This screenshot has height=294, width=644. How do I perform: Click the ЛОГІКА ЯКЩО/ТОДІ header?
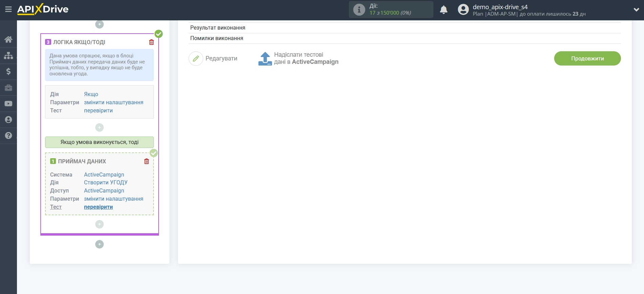click(x=79, y=42)
